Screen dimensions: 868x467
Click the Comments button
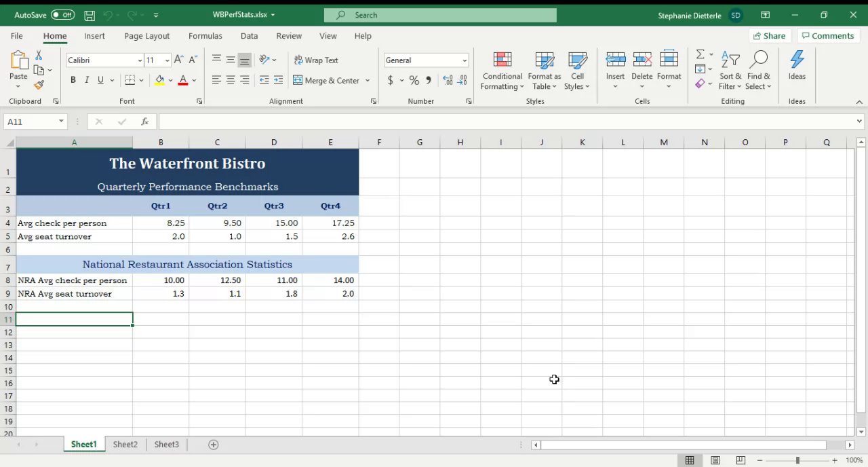click(827, 36)
